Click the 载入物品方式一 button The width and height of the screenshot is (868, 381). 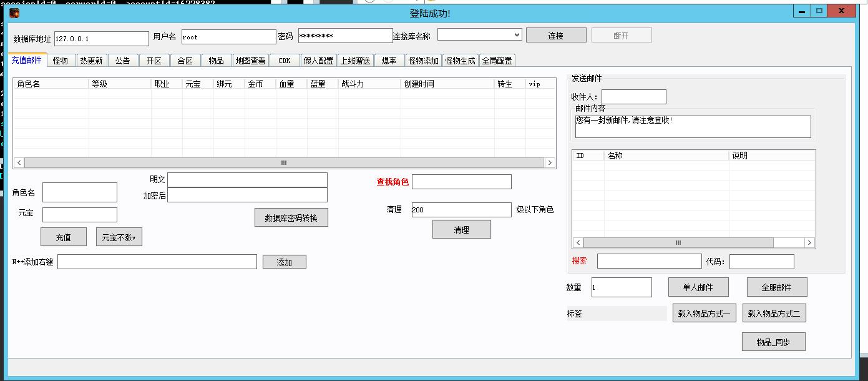(704, 314)
